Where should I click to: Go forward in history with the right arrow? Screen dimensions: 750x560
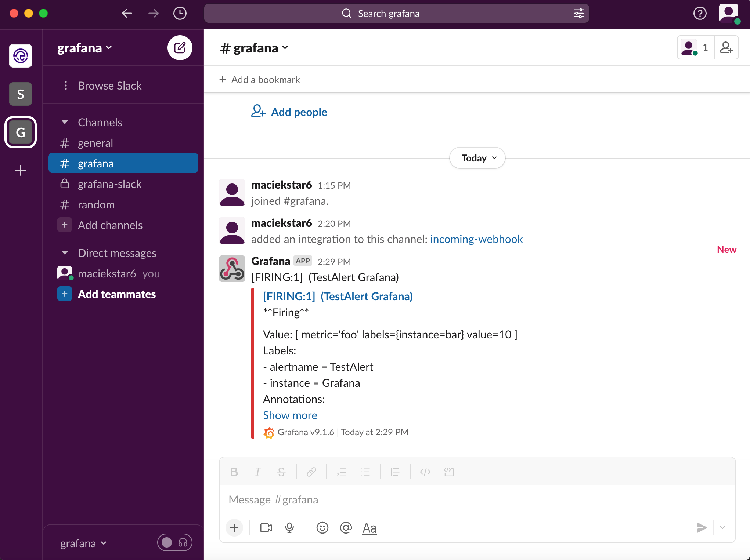[154, 14]
